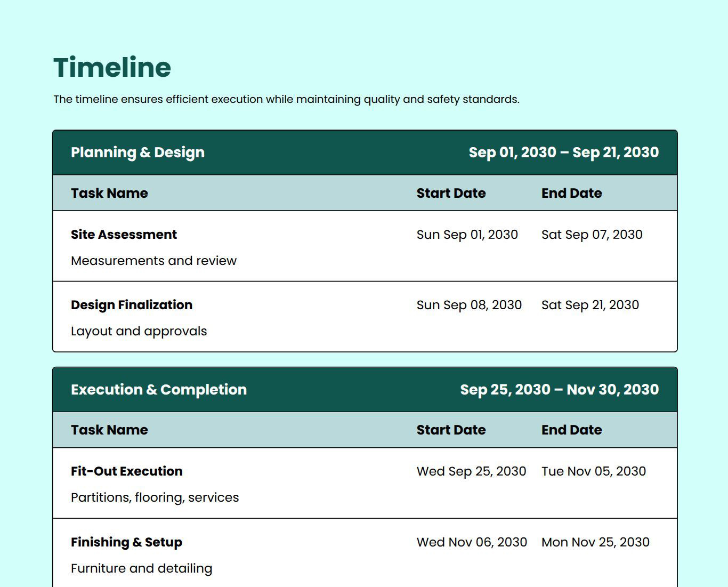Select the Layout and approvals description
The width and height of the screenshot is (728, 587).
139,331
